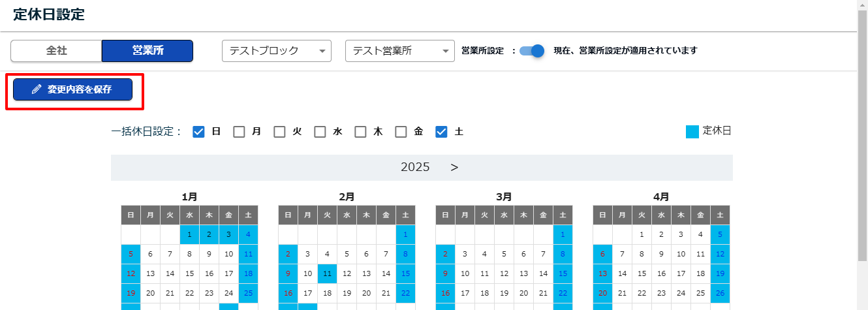
Task: Click February 11 holiday cell
Action: pos(327,274)
